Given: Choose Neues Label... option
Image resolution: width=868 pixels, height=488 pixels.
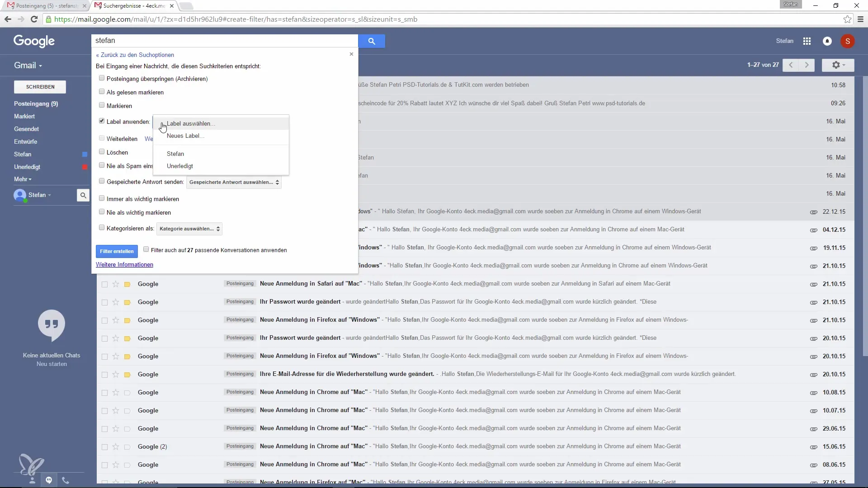Looking at the screenshot, I should point(221,136).
